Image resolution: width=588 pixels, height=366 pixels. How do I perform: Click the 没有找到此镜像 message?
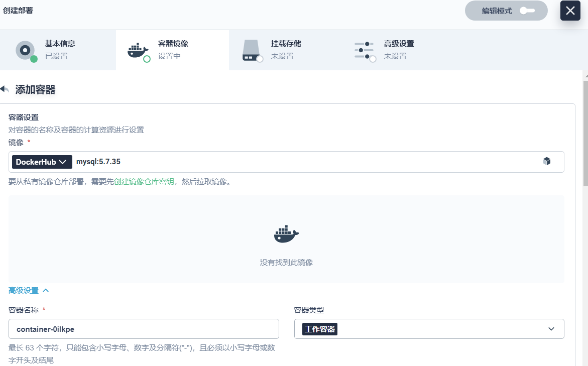[286, 263]
